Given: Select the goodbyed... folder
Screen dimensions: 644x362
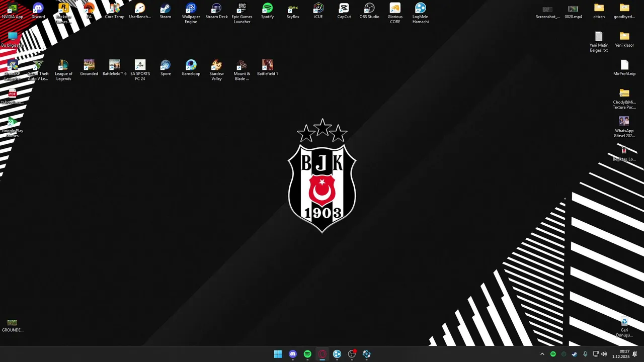Looking at the screenshot, I should pos(624,11).
